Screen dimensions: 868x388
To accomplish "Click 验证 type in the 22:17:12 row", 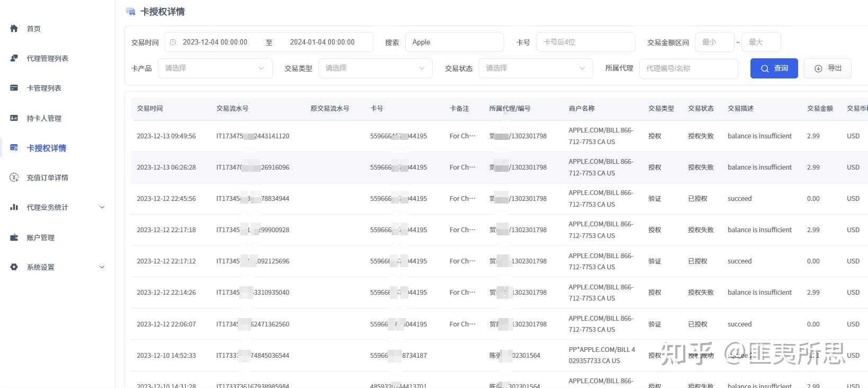I will click(x=655, y=261).
